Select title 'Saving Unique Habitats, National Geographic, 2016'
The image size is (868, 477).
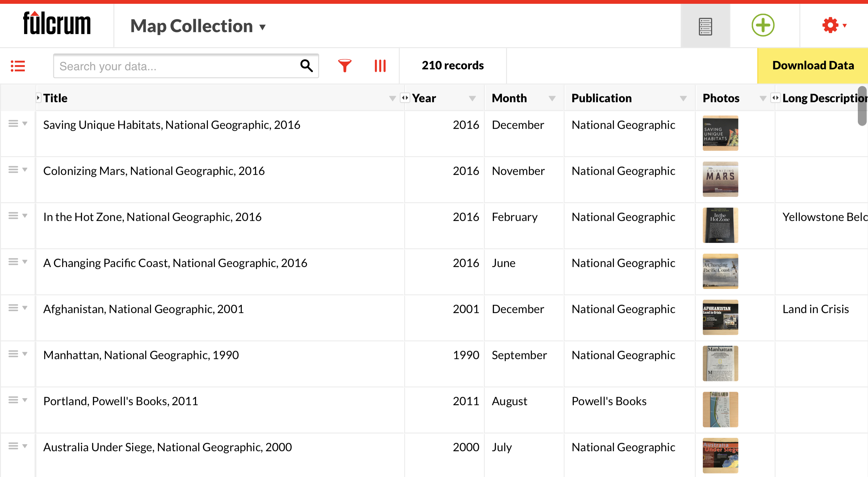pyautogui.click(x=172, y=125)
